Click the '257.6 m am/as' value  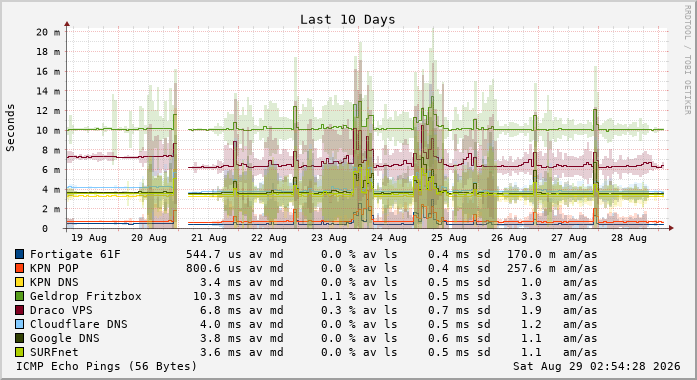(x=552, y=268)
